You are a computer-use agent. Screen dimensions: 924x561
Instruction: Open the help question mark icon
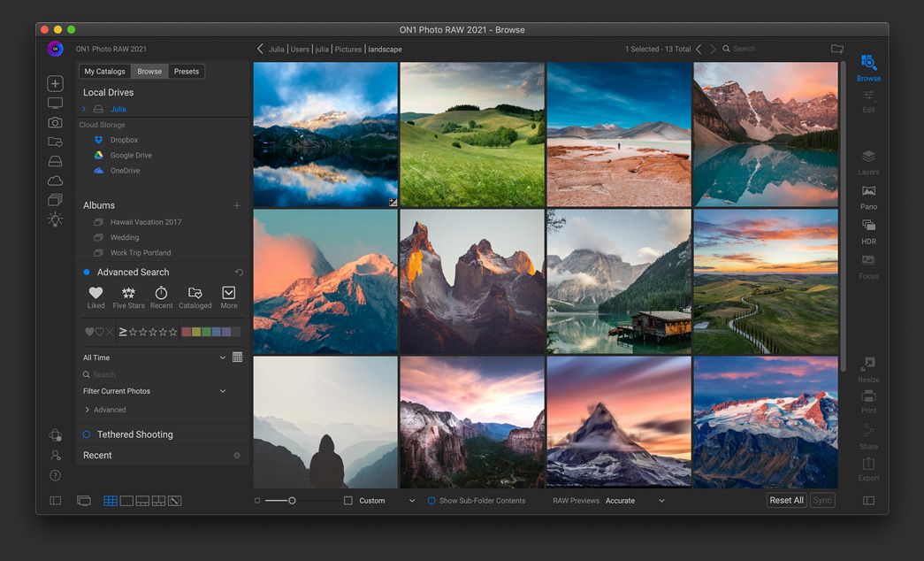[55, 475]
